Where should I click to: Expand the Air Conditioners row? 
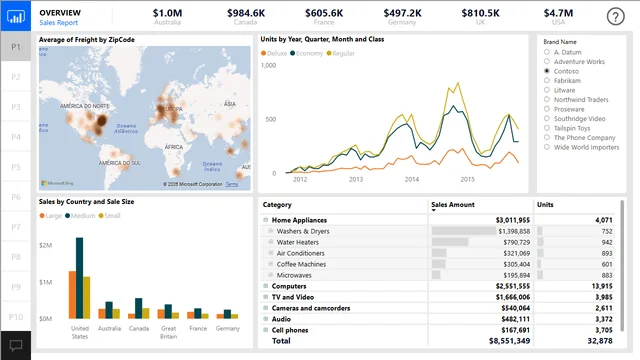click(271, 253)
